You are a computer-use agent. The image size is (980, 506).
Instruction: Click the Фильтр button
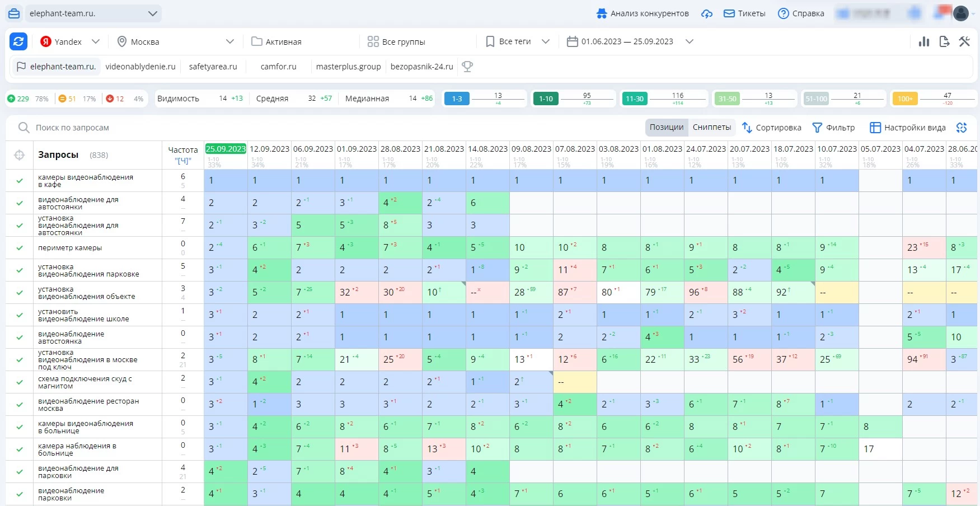point(833,128)
